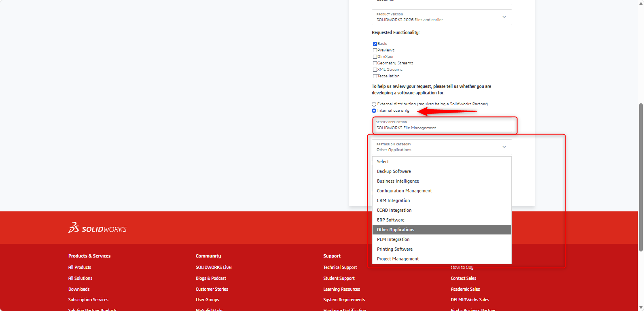Select ERP Software category
This screenshot has width=644, height=311.
(x=442, y=220)
